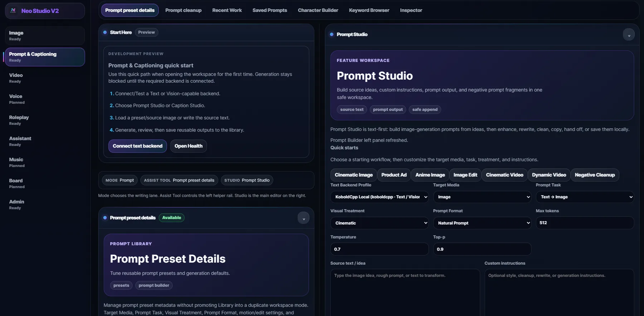Click the Available status badge

[x=171, y=218]
